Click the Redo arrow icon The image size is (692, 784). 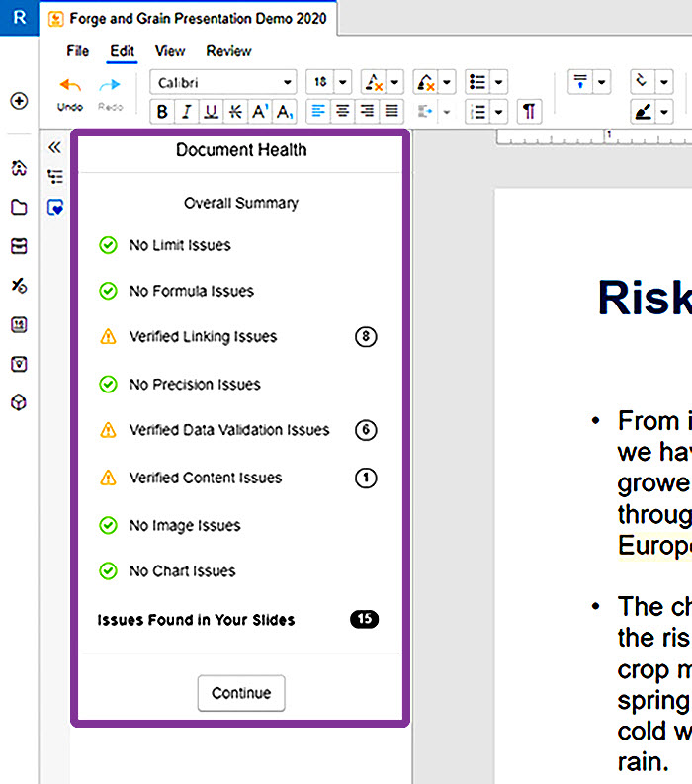pyautogui.click(x=110, y=85)
